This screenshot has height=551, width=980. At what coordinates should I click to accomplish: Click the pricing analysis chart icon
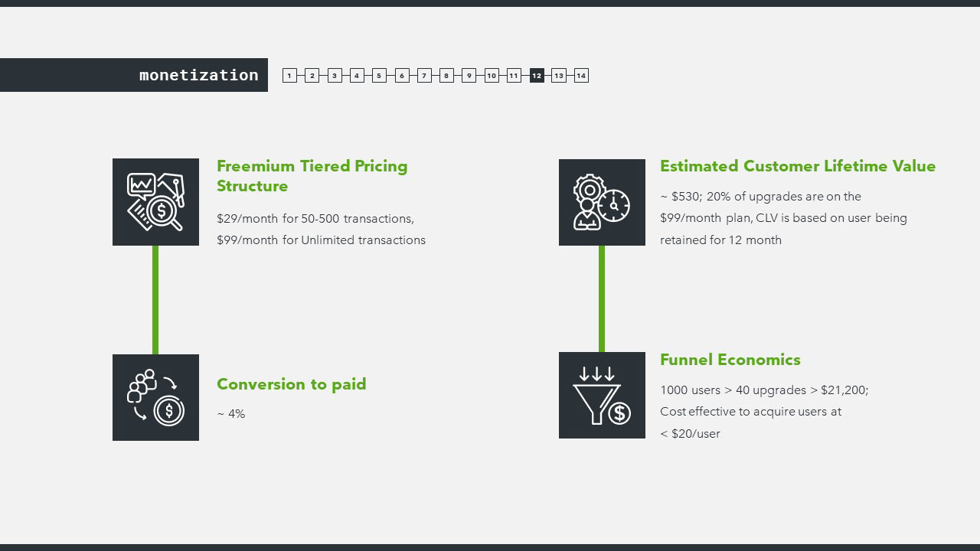tap(155, 202)
